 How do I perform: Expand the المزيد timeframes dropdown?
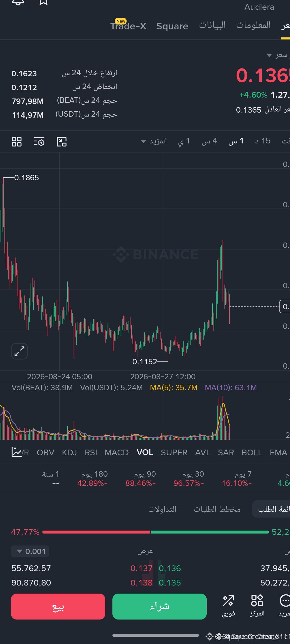154,141
